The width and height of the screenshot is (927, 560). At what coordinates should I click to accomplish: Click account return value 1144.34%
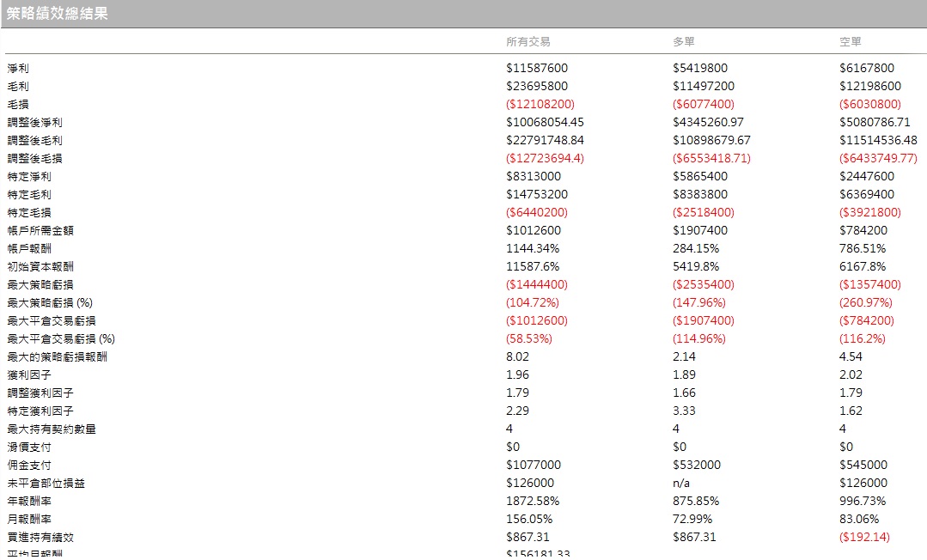(x=533, y=248)
